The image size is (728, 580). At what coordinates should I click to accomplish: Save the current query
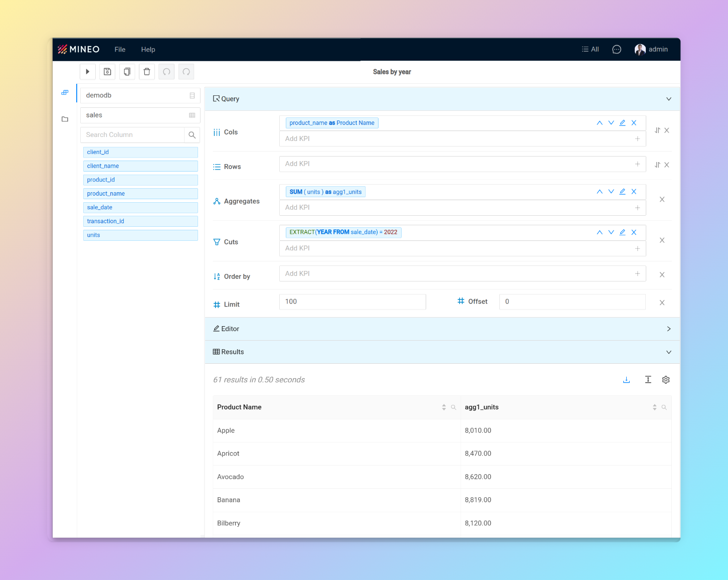pos(107,71)
